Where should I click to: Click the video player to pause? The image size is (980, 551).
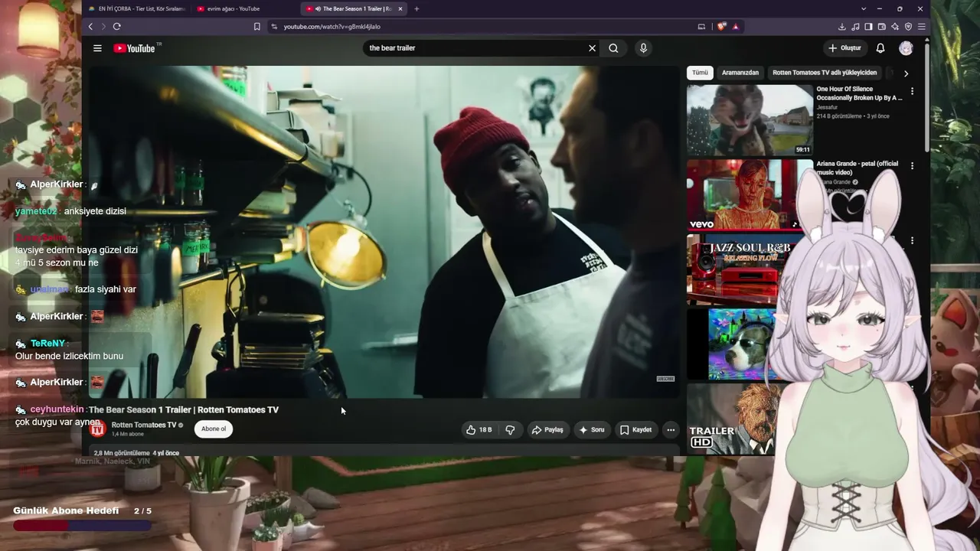point(384,232)
